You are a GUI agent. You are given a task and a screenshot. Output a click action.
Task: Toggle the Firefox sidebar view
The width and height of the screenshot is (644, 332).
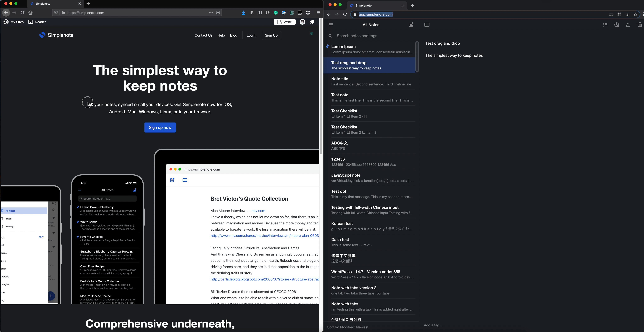tap(259, 13)
